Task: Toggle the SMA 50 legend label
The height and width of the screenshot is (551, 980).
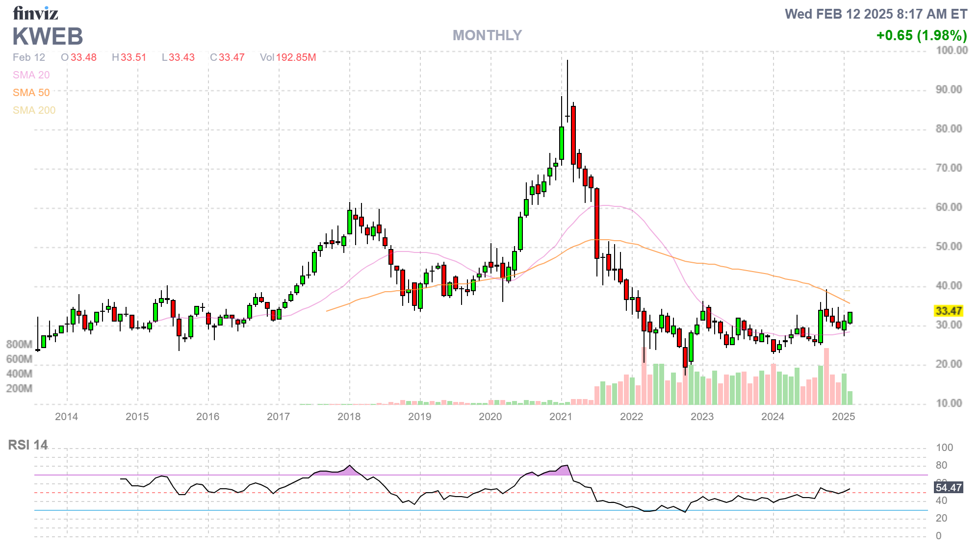Action: point(31,93)
